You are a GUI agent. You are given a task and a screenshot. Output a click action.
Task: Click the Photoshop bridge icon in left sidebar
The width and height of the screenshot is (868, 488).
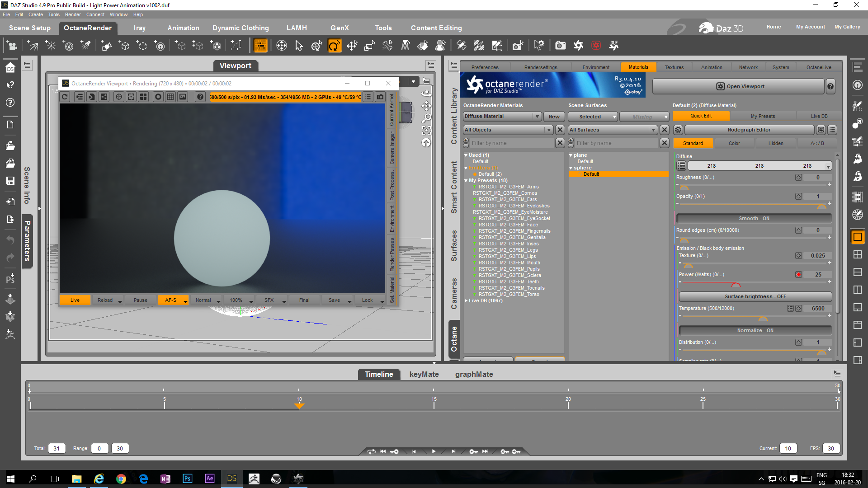pyautogui.click(x=10, y=278)
